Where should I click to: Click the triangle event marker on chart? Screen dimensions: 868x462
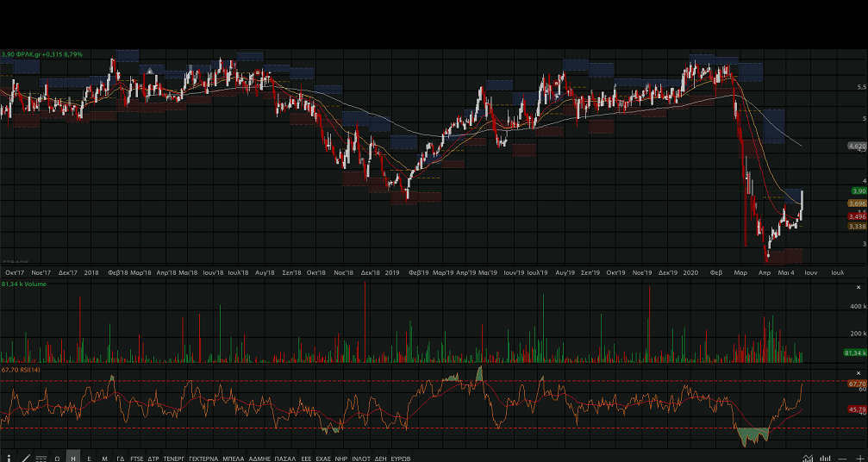coord(150,71)
